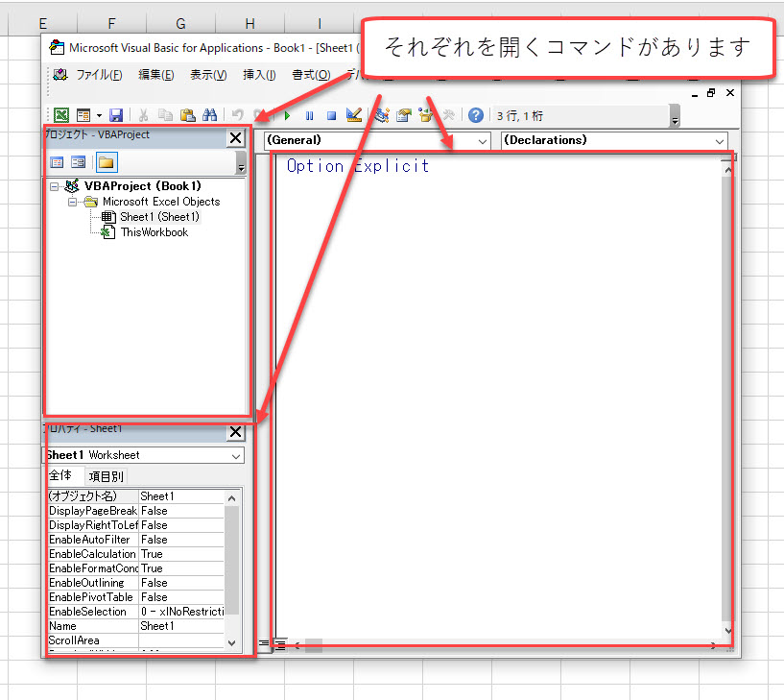This screenshot has height=700, width=784.
Task: Open the Sheet1 Worksheet object dropdown
Action: [236, 456]
